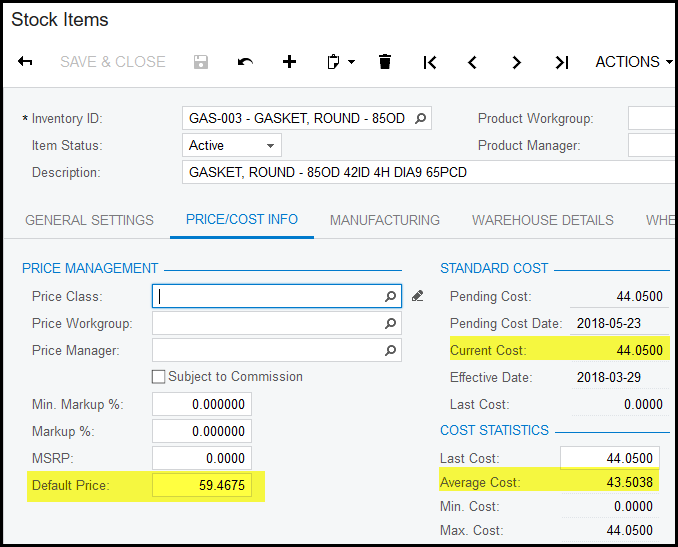Switch to the General Settings tab
The height and width of the screenshot is (547, 678).
[x=89, y=220]
